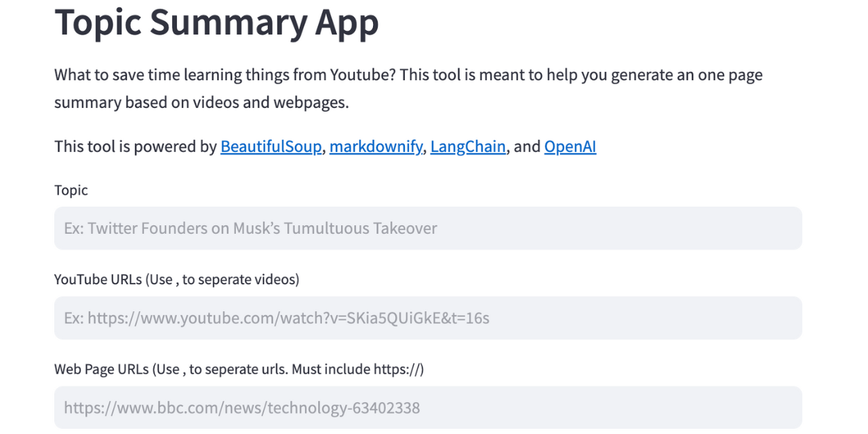The width and height of the screenshot is (868, 434).
Task: Open the markdownify documentation link
Action: coord(376,146)
